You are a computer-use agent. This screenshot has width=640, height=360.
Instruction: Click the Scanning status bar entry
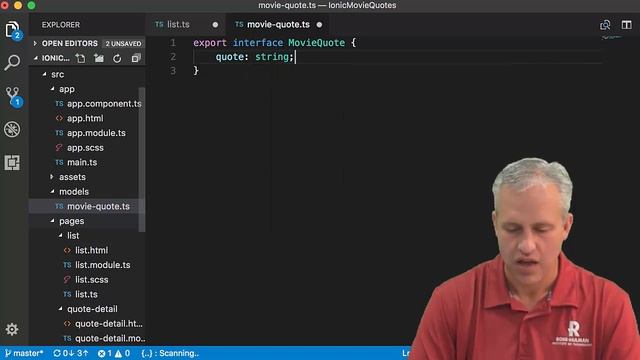170,353
